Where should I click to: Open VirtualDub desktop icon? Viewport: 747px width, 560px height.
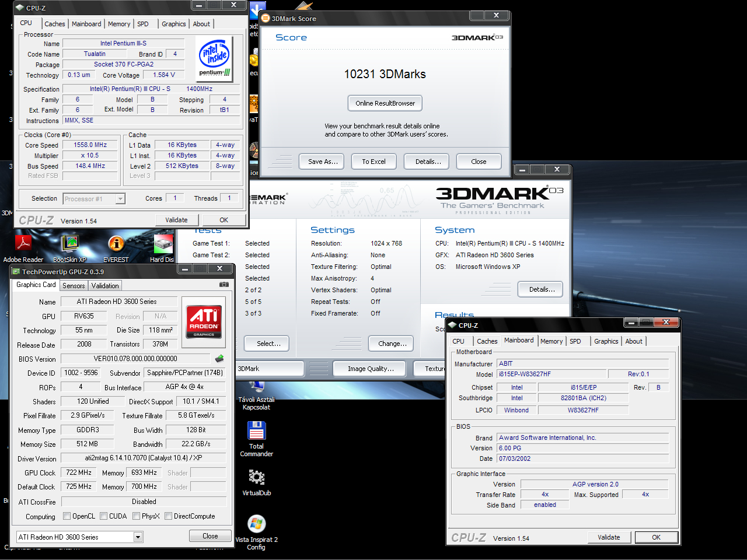(257, 482)
